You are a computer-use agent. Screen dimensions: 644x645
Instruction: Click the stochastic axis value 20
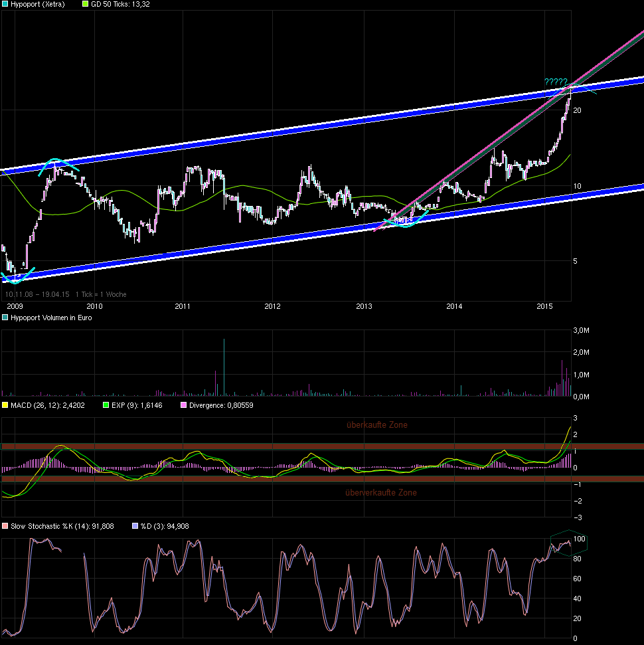pos(578,618)
